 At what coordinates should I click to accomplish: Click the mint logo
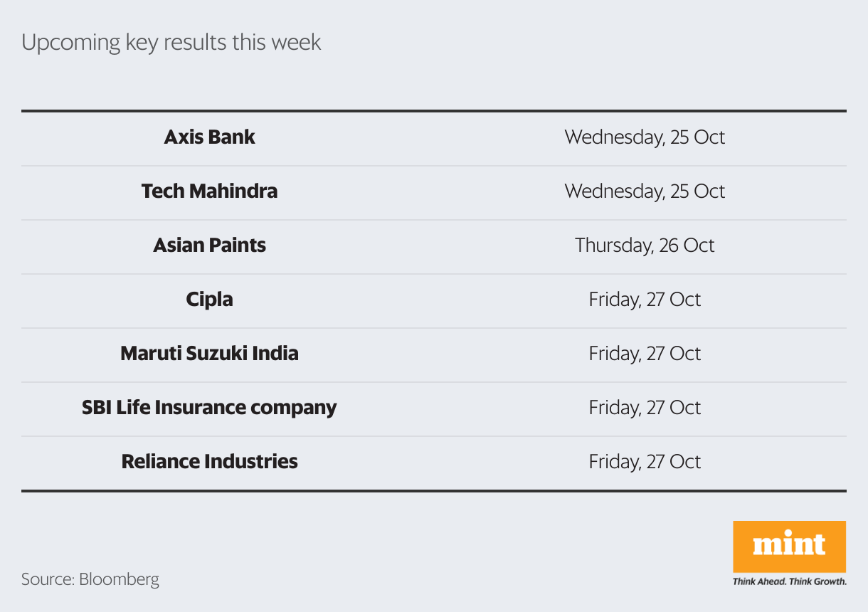[x=789, y=546]
